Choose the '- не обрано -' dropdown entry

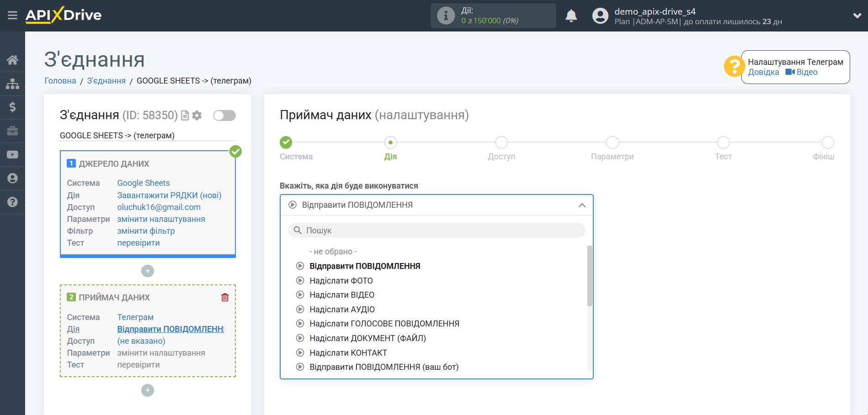tap(333, 252)
